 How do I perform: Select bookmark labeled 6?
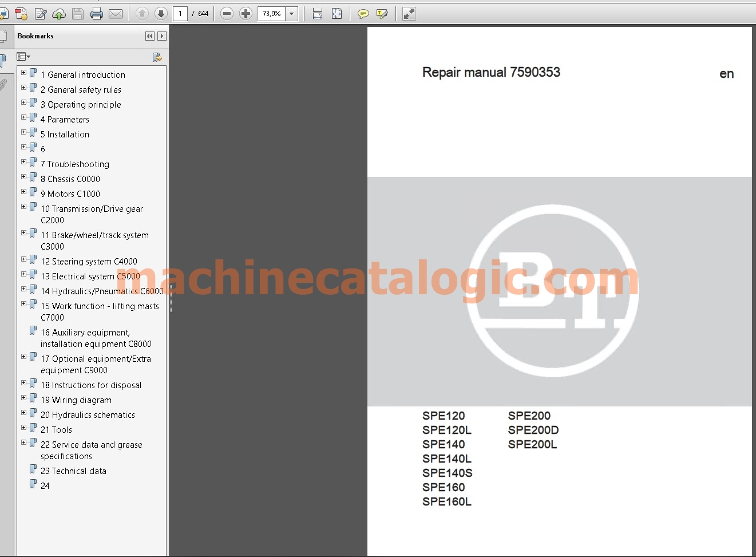(43, 149)
